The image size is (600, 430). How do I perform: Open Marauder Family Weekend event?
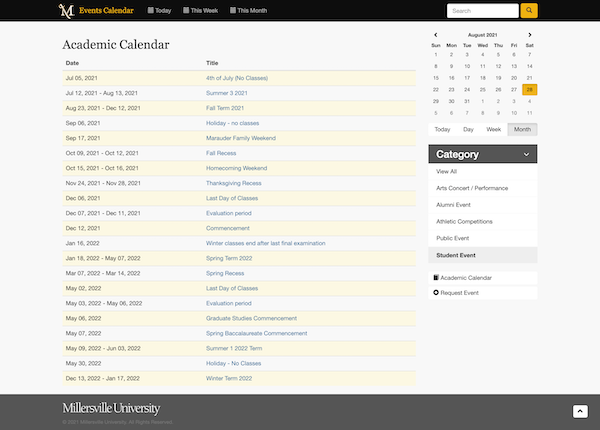[241, 138]
